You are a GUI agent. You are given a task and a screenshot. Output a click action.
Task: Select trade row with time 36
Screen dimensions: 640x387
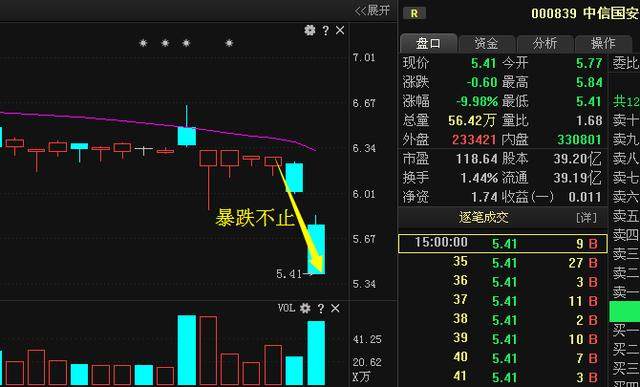[502, 282]
